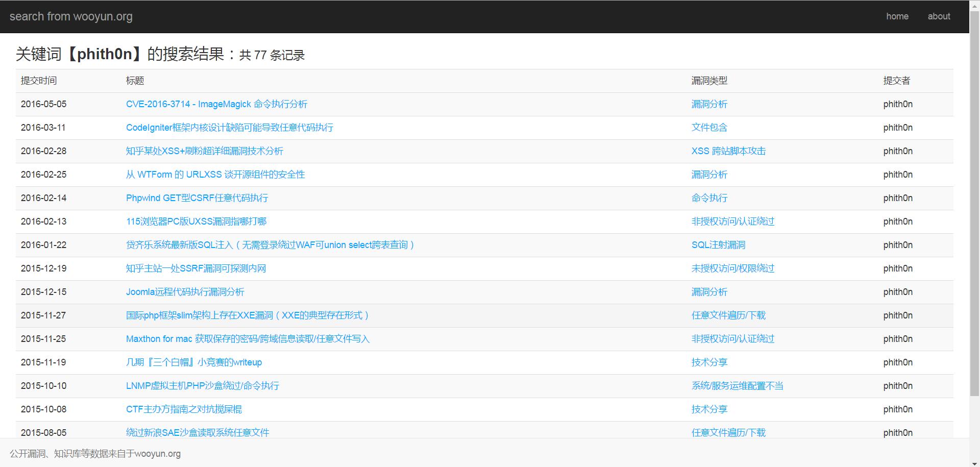Filter by the 文件包含 vulnerability type
The width and height of the screenshot is (980, 467).
point(709,128)
